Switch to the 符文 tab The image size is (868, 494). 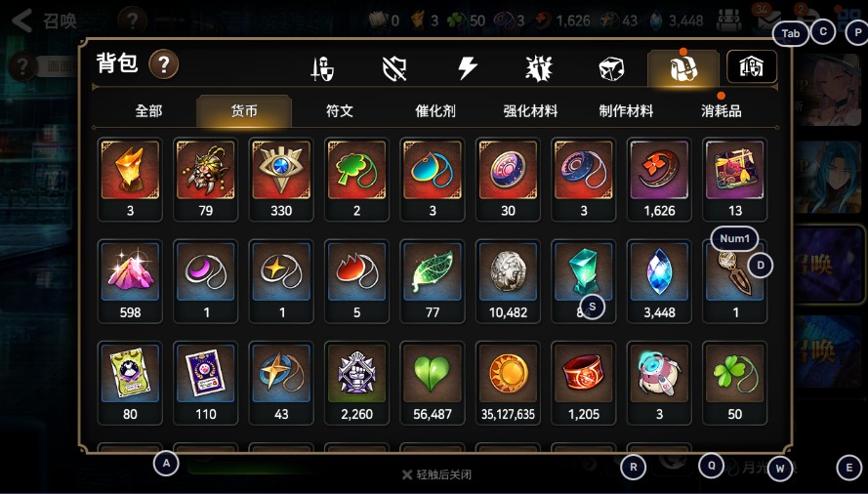pyautogui.click(x=340, y=110)
